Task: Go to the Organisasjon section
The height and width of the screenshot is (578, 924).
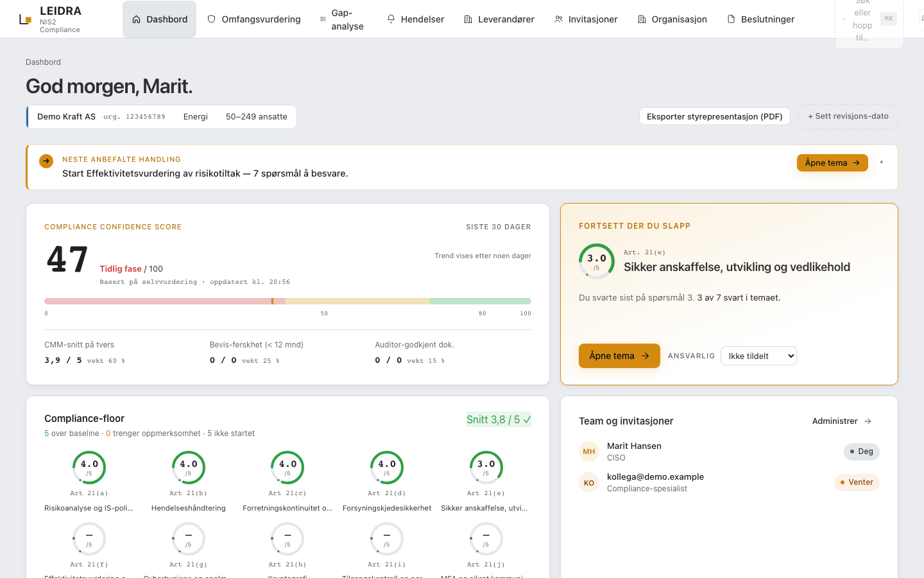Action: tap(672, 19)
